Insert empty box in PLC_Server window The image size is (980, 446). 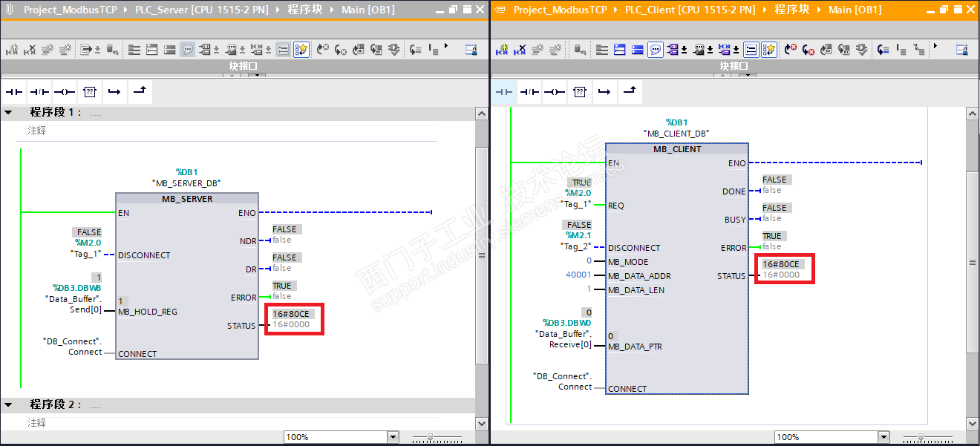tap(89, 92)
